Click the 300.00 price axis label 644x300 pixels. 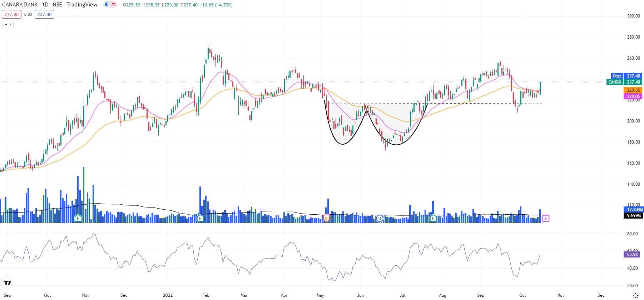tap(634, 16)
